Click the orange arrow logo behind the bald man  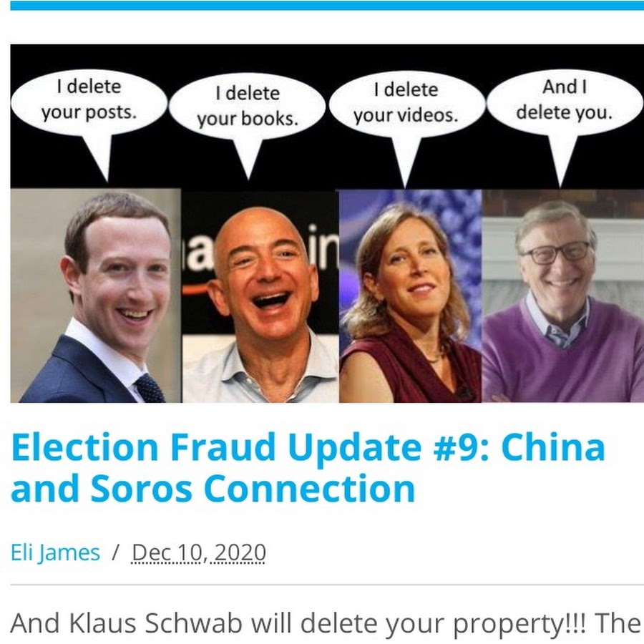click(x=196, y=290)
